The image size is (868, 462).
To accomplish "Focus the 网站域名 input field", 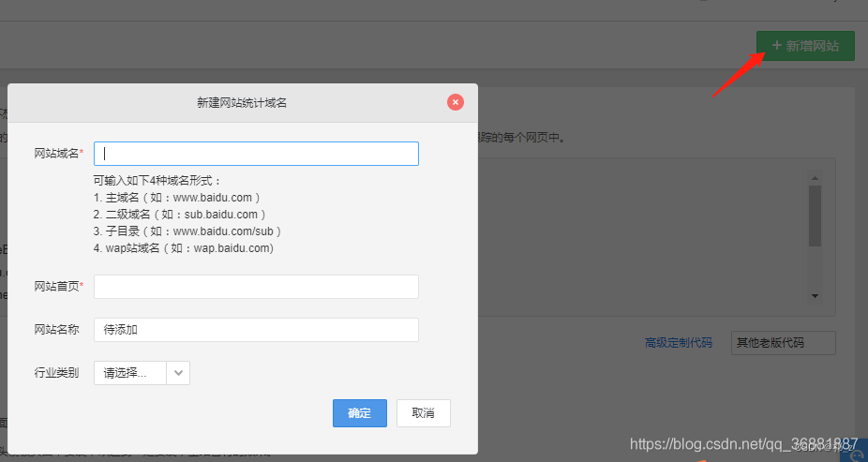I will 256,154.
